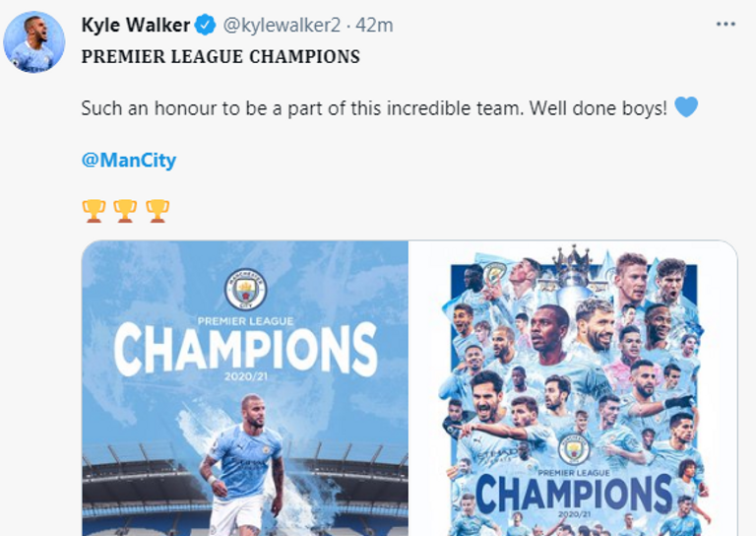Click the "Such an honour" tweet text
This screenshot has height=536, width=756.
(374, 107)
